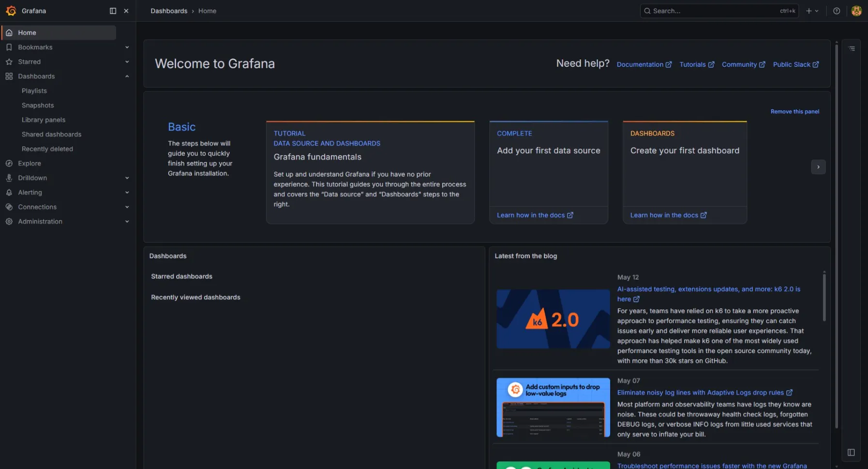868x469 pixels.
Task: Click the Administration gear icon in the sidebar
Action: point(9,221)
